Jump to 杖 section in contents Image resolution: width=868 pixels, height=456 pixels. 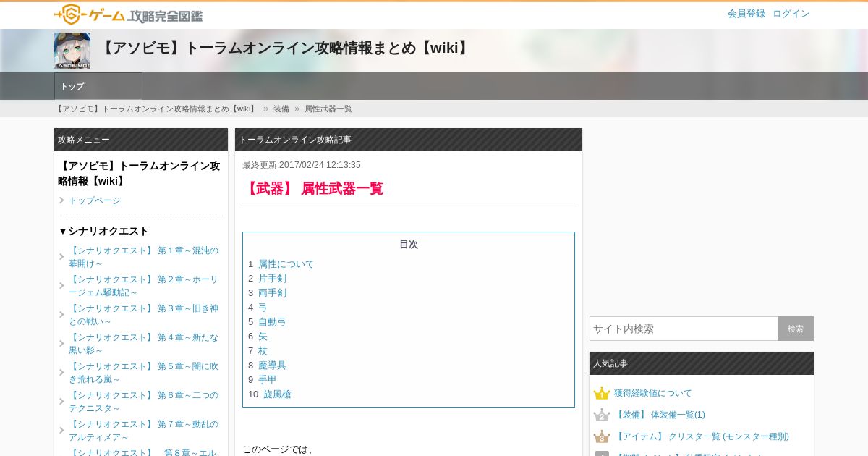click(x=263, y=351)
